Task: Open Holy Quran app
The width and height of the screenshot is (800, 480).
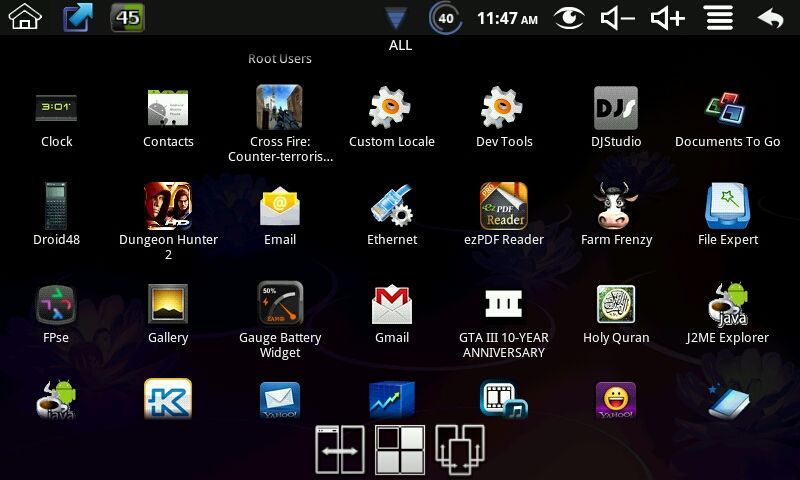Action: pos(616,304)
